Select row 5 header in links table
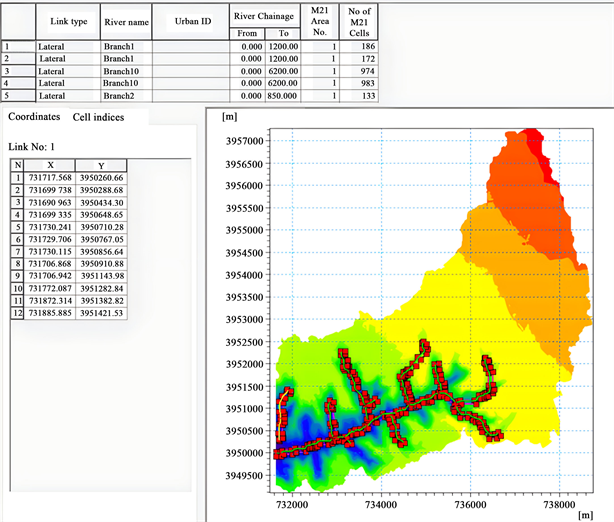 [x=17, y=96]
